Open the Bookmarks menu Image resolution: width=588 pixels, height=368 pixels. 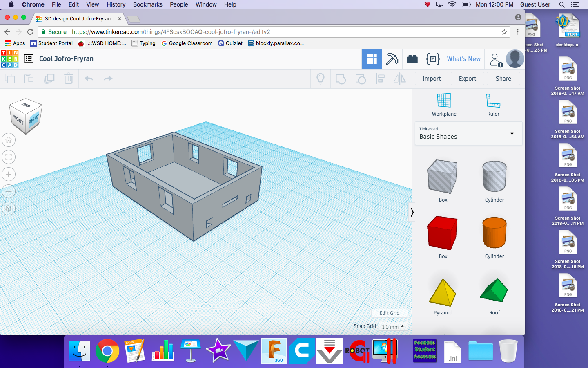pyautogui.click(x=147, y=4)
